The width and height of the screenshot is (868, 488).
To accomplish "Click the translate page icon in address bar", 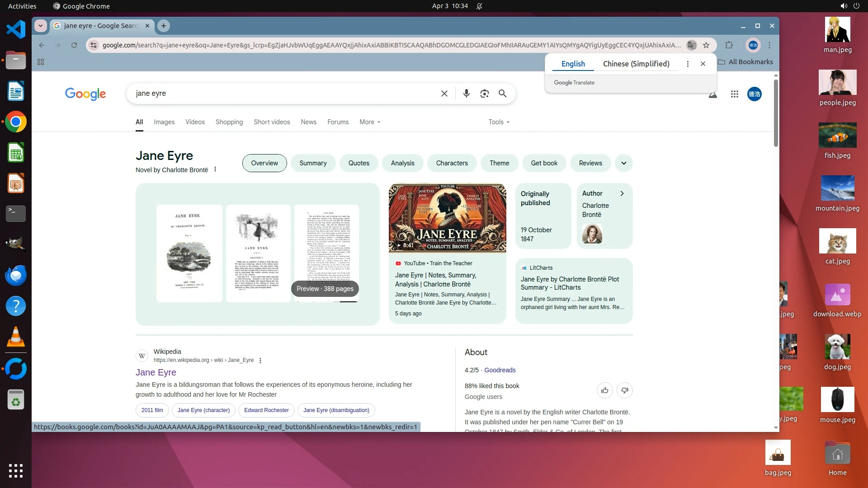I will [691, 45].
